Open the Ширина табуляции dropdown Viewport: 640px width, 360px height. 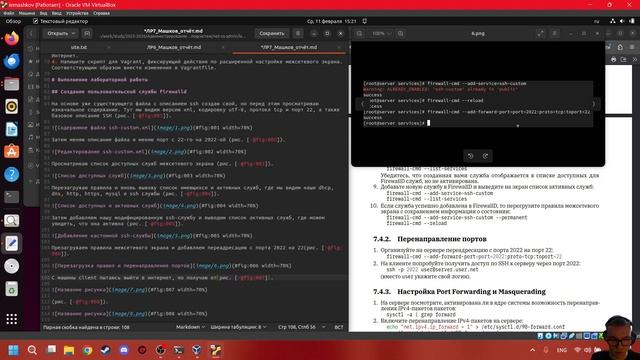[x=239, y=327]
